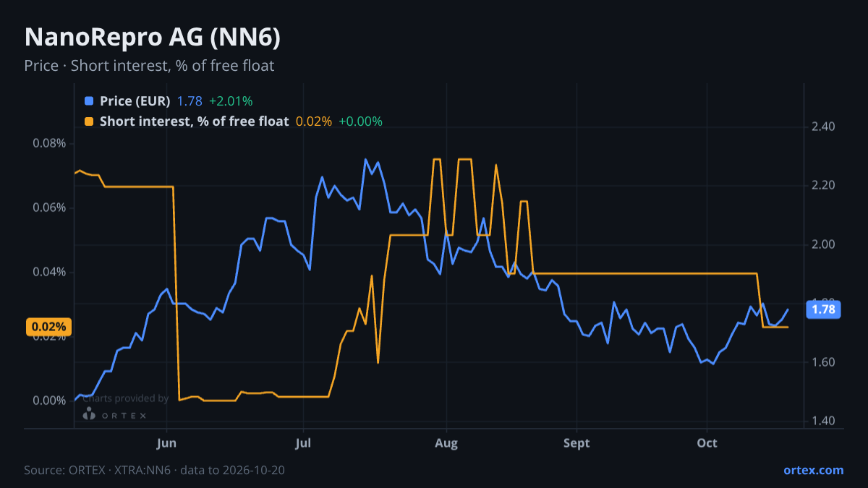Click the 2.00 right axis label

click(x=824, y=244)
